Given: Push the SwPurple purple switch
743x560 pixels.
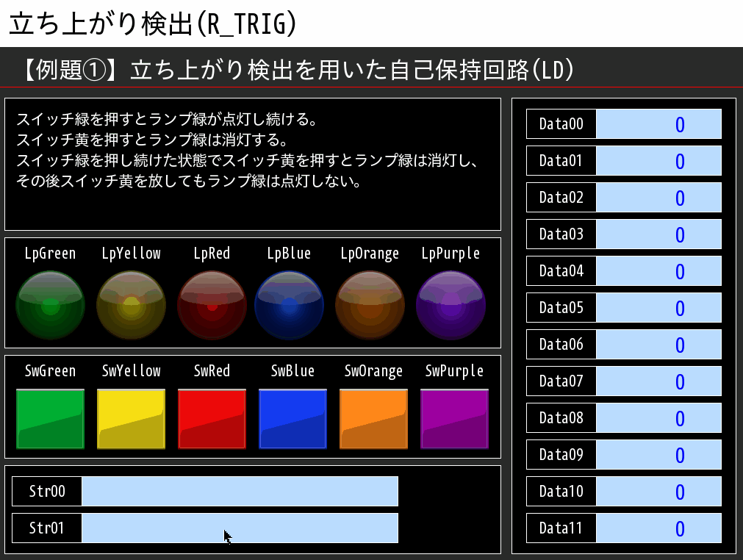Looking at the screenshot, I should [454, 419].
